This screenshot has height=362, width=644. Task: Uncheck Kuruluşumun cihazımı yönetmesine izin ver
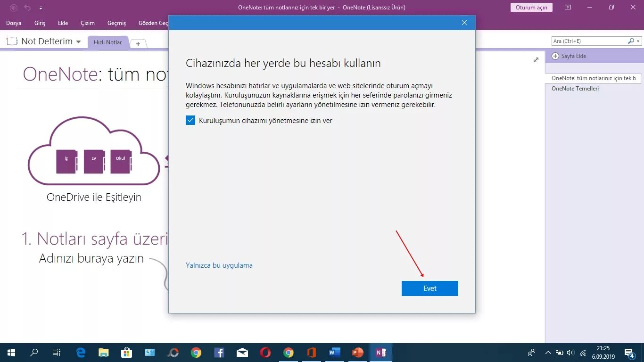[x=190, y=120]
